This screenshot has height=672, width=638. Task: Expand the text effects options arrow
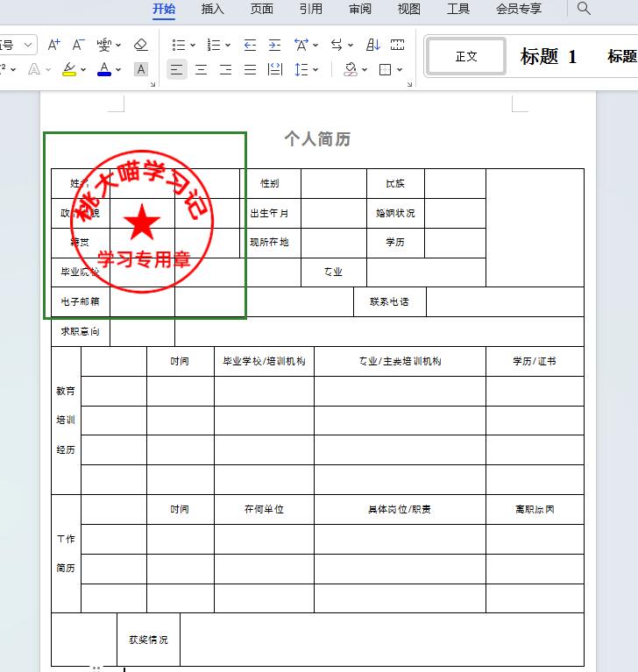[48, 69]
